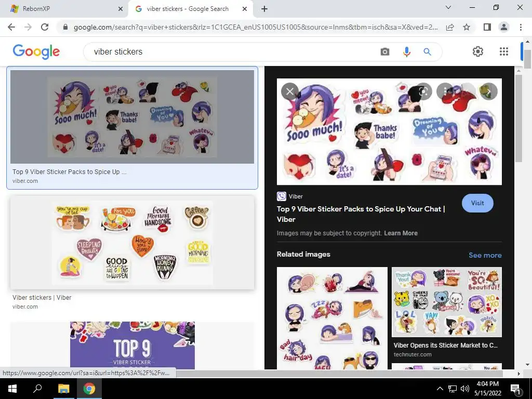Close the RebornXP tab
This screenshot has height=399, width=532.
click(121, 9)
